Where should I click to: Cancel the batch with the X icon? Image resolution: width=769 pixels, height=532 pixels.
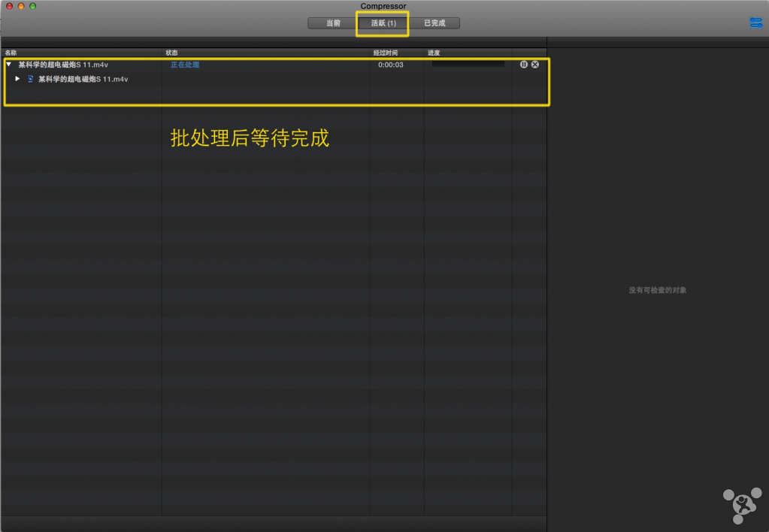pos(535,65)
